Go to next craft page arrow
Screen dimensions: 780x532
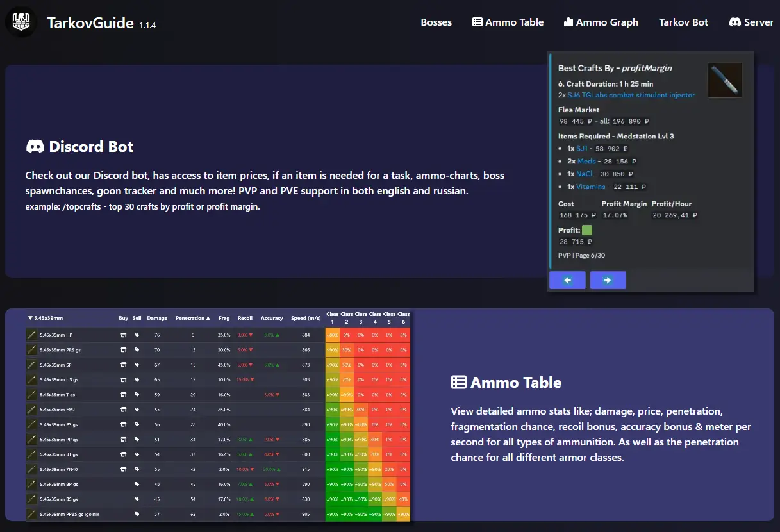click(x=608, y=280)
